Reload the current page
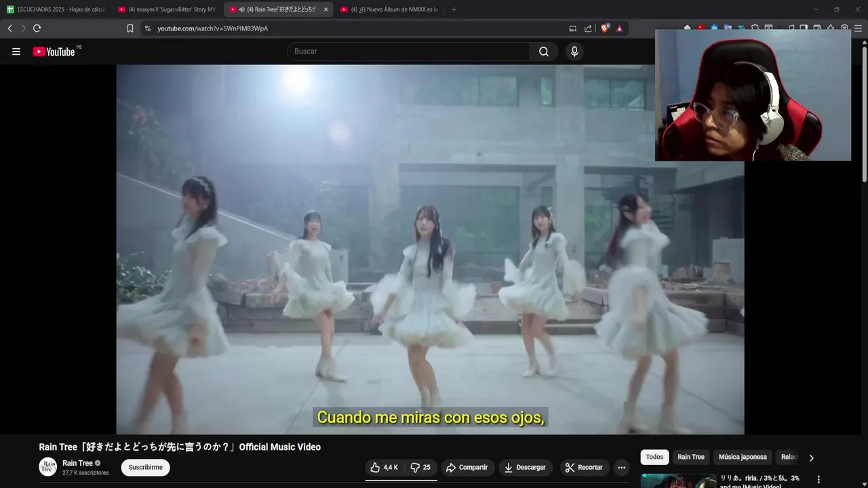Image resolution: width=868 pixels, height=488 pixels. [x=37, y=28]
